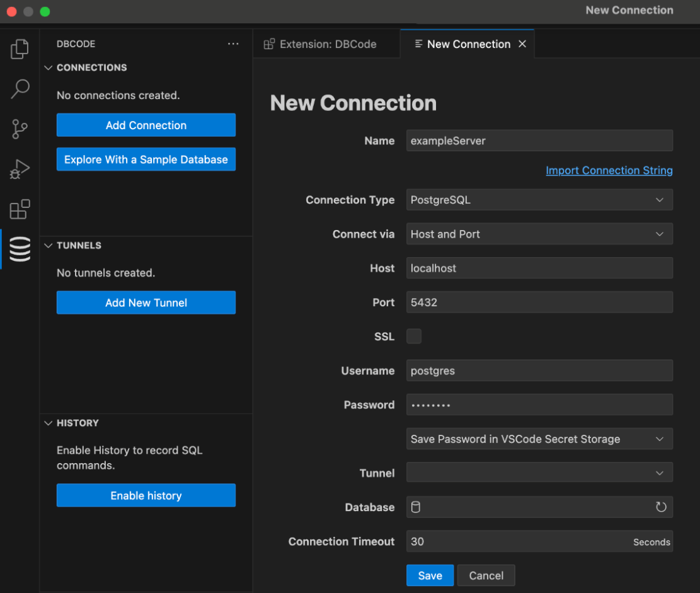Screen dimensions: 700x593
Task: Click the database icon inside the Database field
Action: tap(416, 507)
